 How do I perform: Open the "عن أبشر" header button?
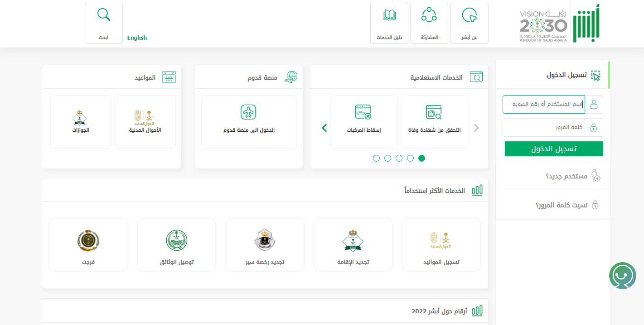point(469,23)
